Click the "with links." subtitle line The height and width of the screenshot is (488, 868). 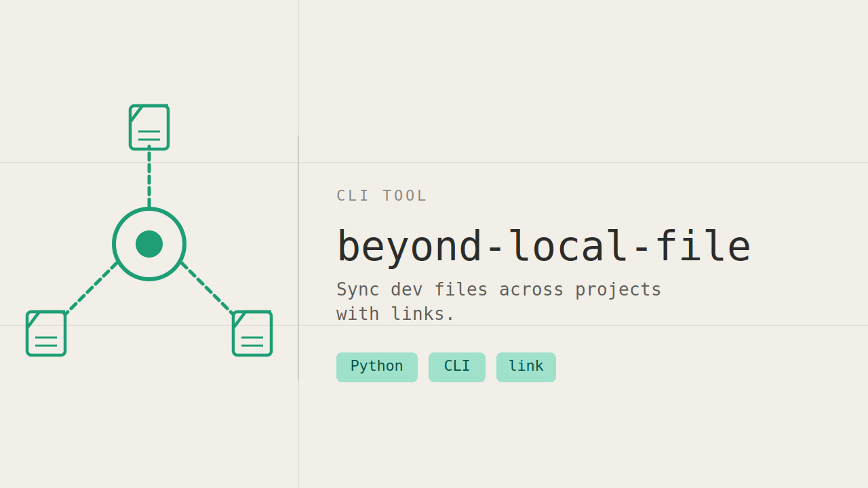tap(395, 314)
